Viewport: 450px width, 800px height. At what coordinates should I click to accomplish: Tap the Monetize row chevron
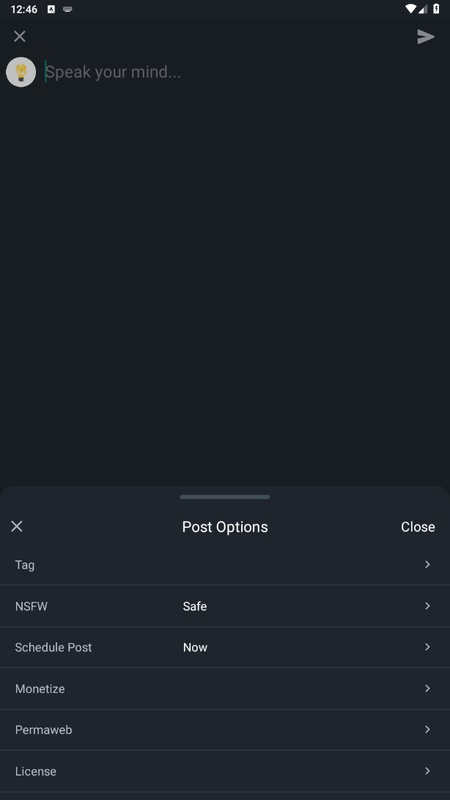click(428, 688)
